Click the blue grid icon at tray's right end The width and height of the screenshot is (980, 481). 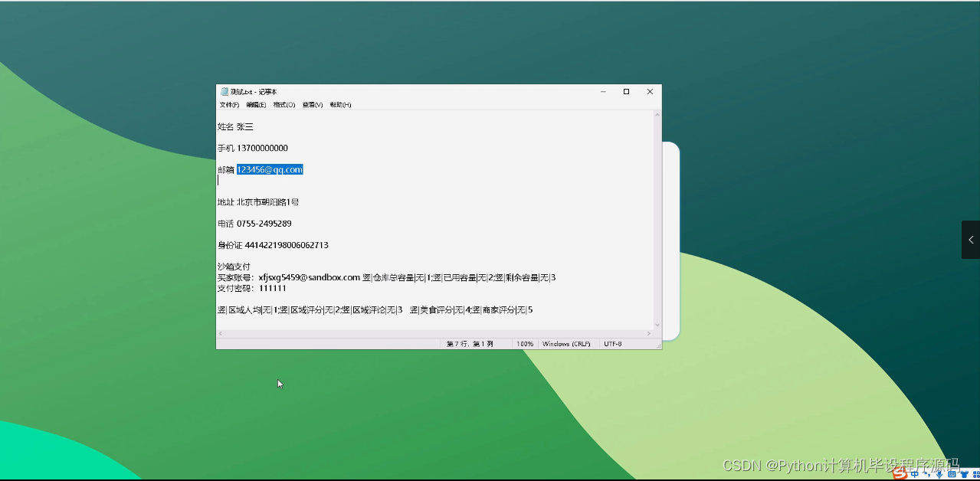975,475
